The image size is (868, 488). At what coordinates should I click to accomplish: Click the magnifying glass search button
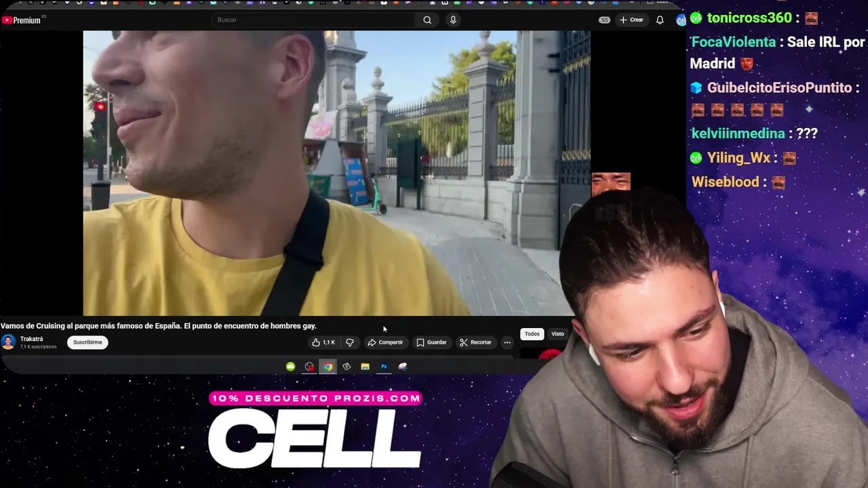[427, 20]
